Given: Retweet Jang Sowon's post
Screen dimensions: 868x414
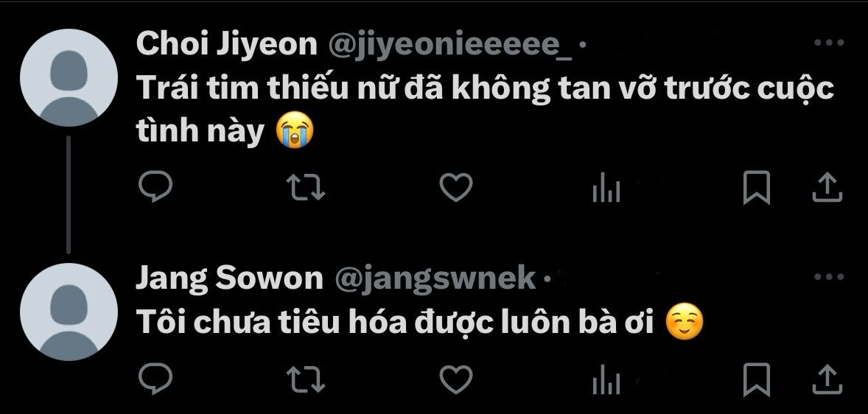Looking at the screenshot, I should [x=306, y=379].
